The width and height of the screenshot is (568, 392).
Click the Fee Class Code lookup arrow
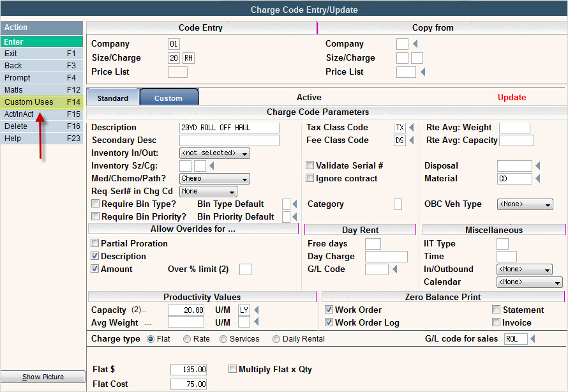(412, 140)
